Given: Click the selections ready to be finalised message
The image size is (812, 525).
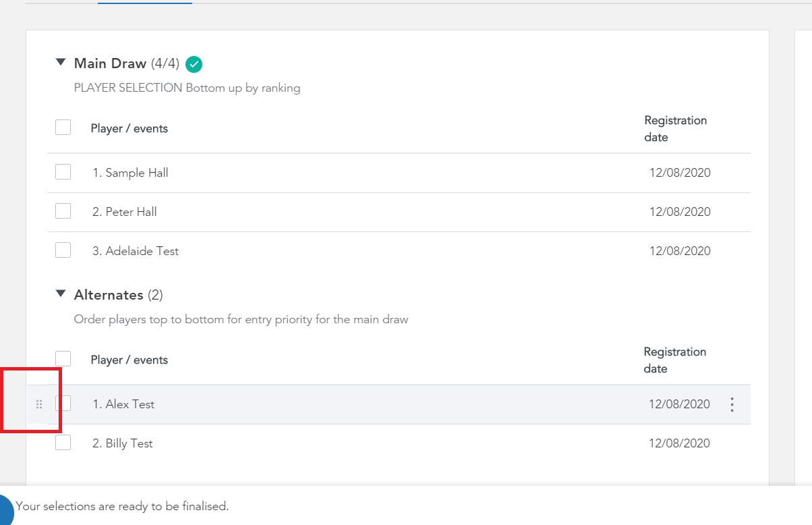Looking at the screenshot, I should (123, 506).
